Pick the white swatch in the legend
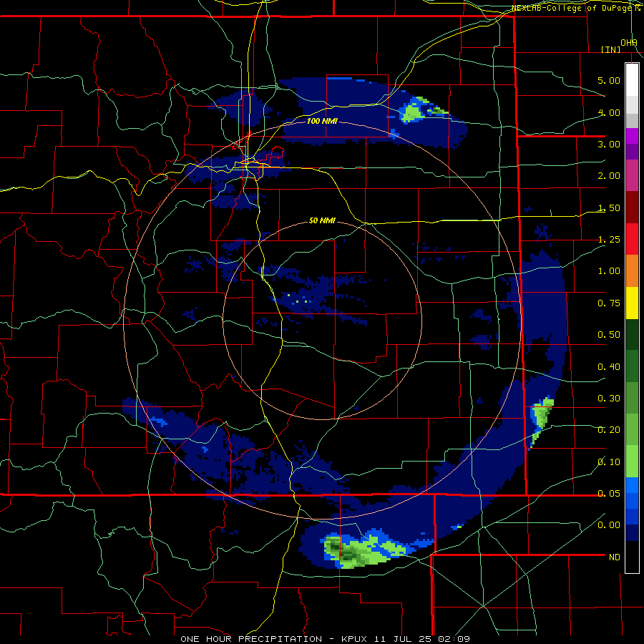The width and height of the screenshot is (644, 644). click(632, 79)
